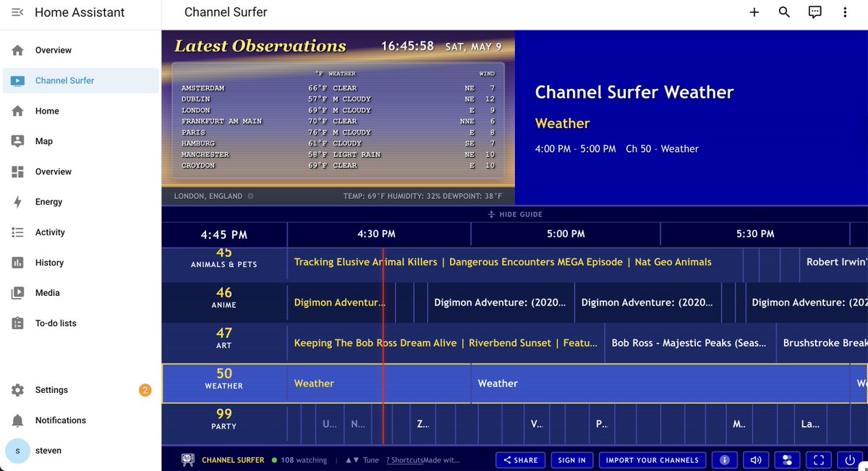Click the M.. program on Party channel
This screenshot has height=471, width=868.
(739, 424)
